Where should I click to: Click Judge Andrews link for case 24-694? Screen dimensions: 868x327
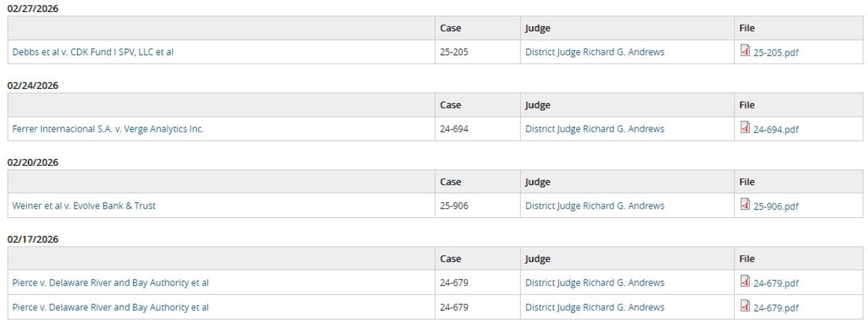[x=594, y=129]
